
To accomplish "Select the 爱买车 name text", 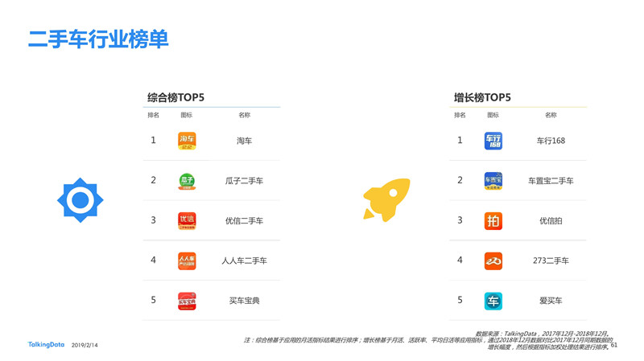I will coord(551,301).
